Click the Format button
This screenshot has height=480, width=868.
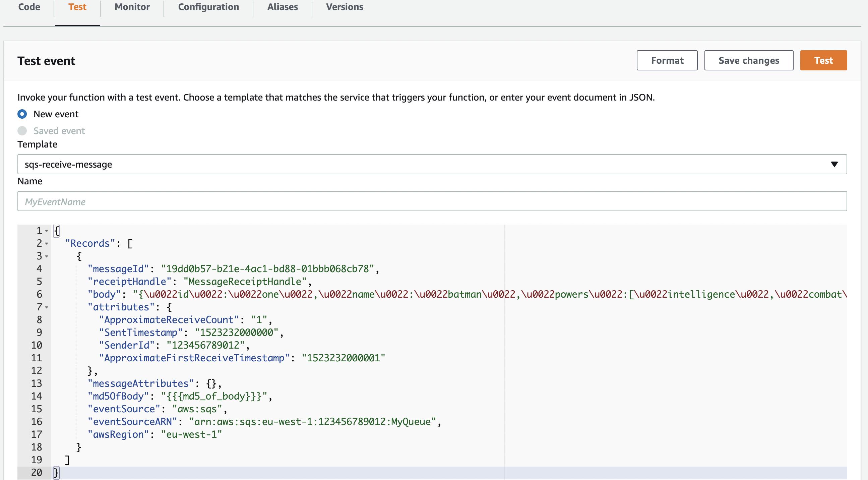667,60
